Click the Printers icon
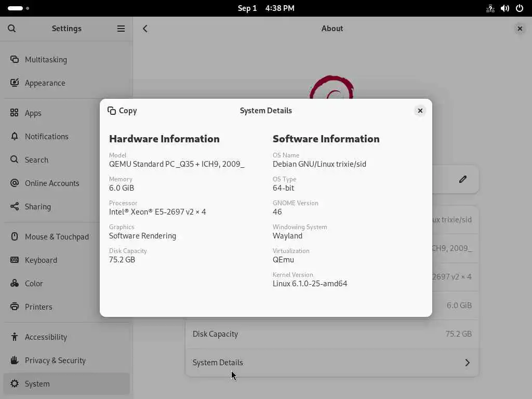 pos(14,307)
